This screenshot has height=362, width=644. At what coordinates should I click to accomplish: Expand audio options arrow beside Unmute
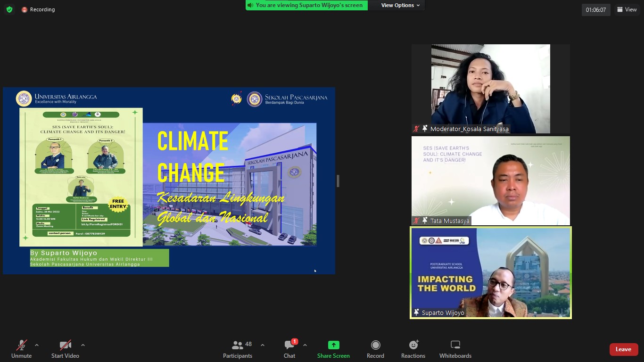click(x=37, y=345)
